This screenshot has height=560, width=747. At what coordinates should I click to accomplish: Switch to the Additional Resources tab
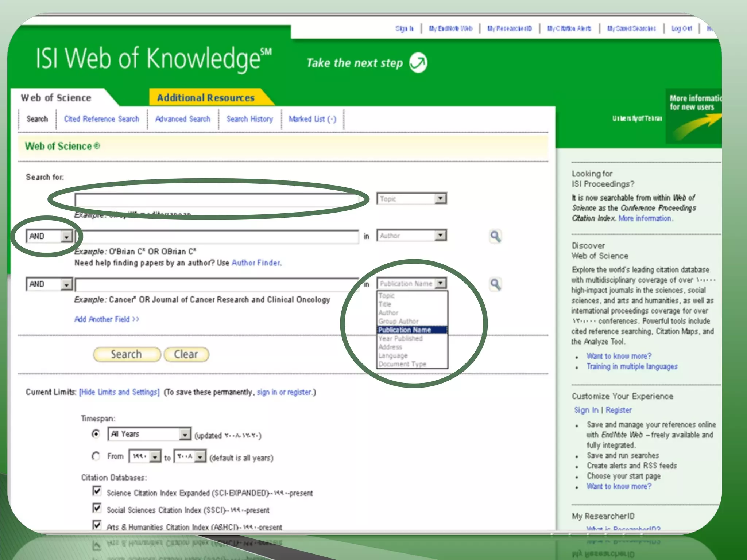pyautogui.click(x=206, y=98)
